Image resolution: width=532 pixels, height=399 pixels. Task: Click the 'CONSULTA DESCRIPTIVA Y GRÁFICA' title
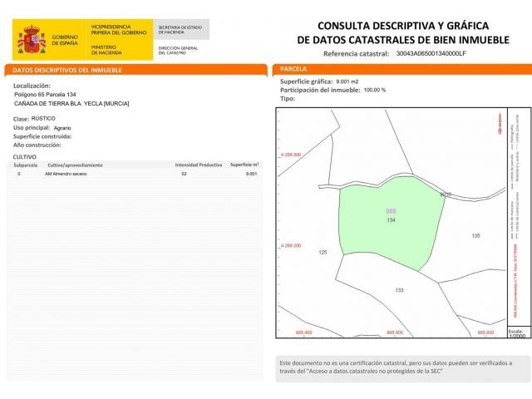[x=403, y=26]
